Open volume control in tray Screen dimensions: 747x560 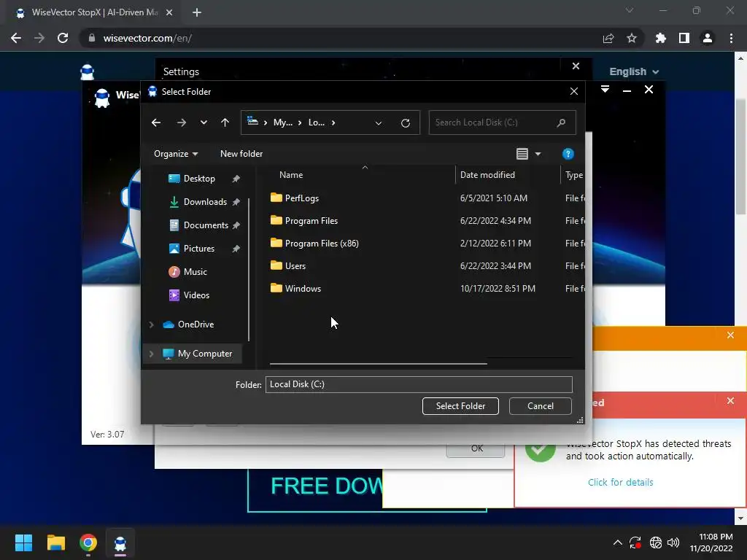(673, 542)
